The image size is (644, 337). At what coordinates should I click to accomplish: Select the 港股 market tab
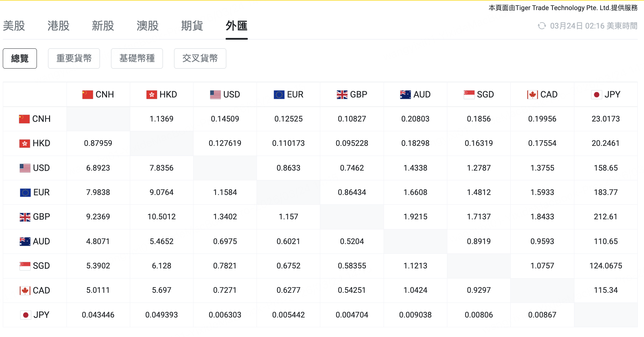58,26
